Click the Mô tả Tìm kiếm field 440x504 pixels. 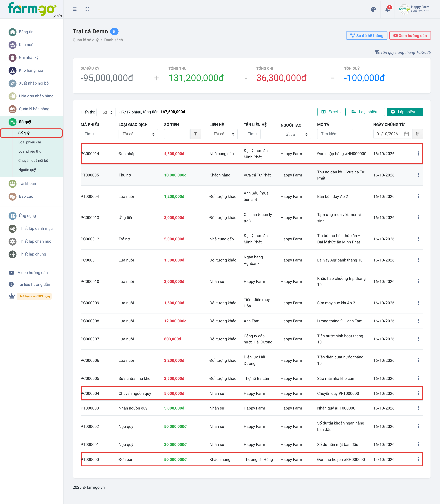click(335, 134)
